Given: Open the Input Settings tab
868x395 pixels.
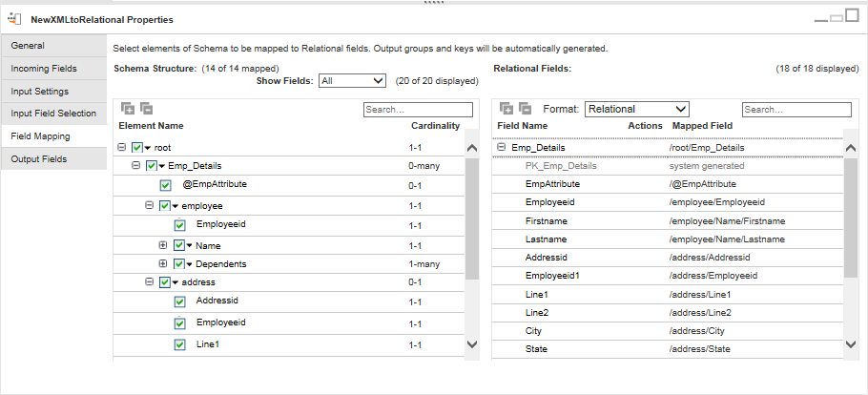Looking at the screenshot, I should [53, 91].
